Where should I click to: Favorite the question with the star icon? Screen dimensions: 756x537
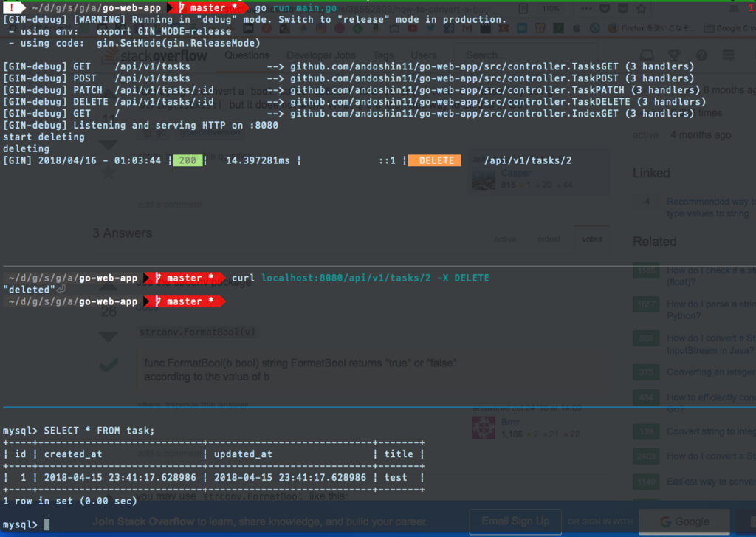click(109, 172)
